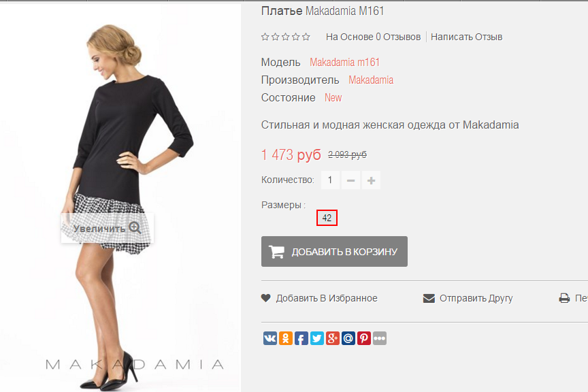Enlarge dress photo with Увеличить
Image resolution: width=588 pixels, height=392 pixels.
click(108, 228)
